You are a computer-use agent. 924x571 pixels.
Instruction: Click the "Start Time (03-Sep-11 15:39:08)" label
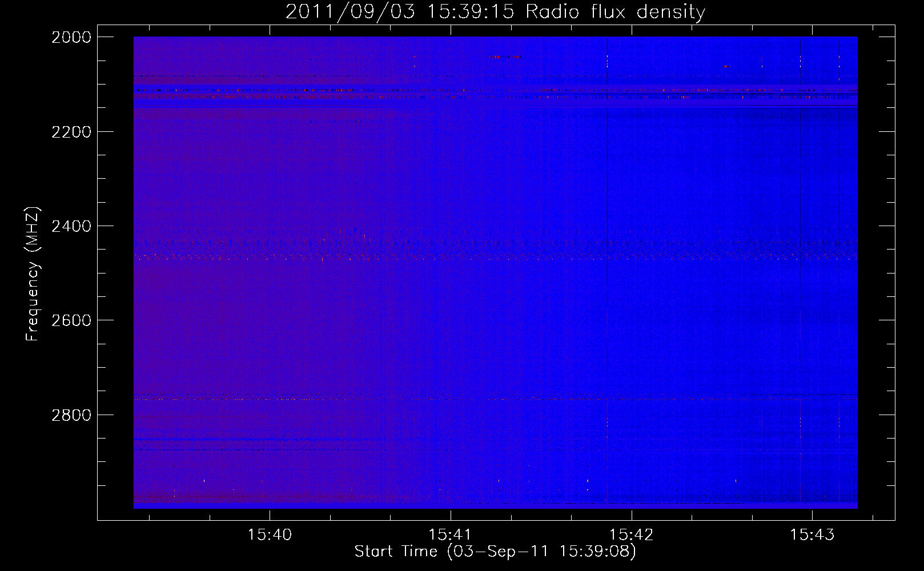(x=495, y=552)
